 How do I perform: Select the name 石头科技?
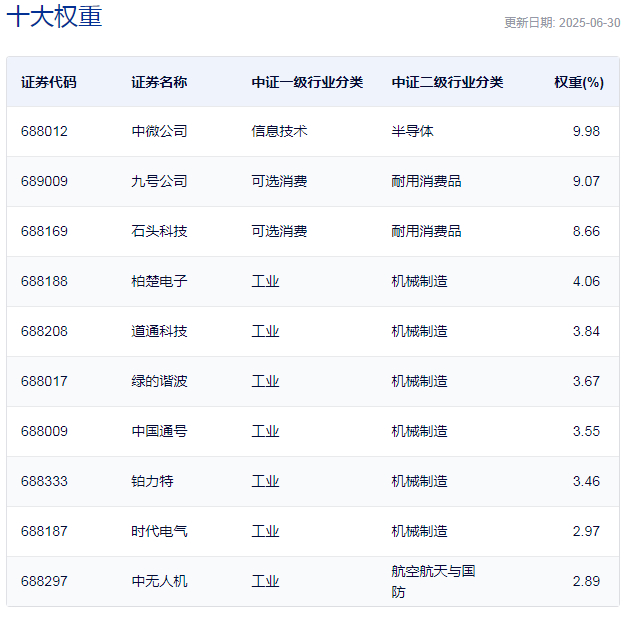click(x=159, y=231)
